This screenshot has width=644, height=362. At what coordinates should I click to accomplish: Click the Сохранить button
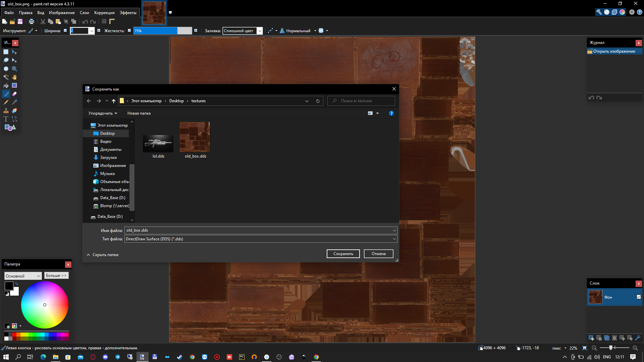tap(343, 254)
